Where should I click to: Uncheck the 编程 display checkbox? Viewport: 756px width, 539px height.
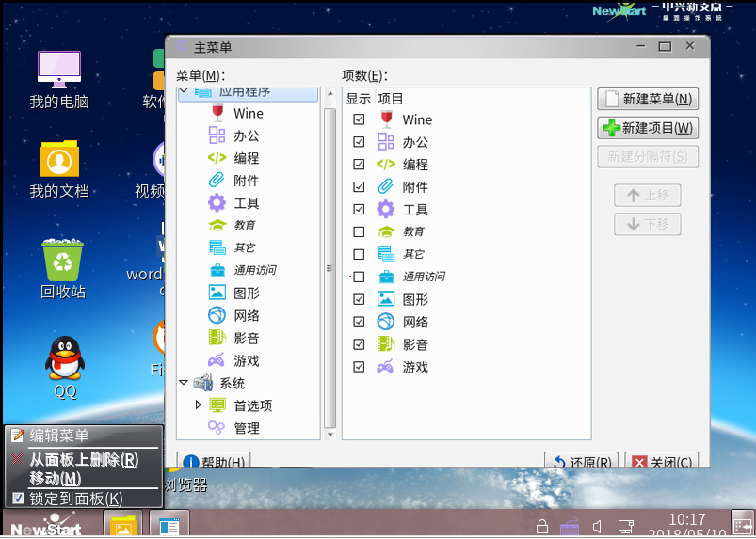click(x=359, y=165)
